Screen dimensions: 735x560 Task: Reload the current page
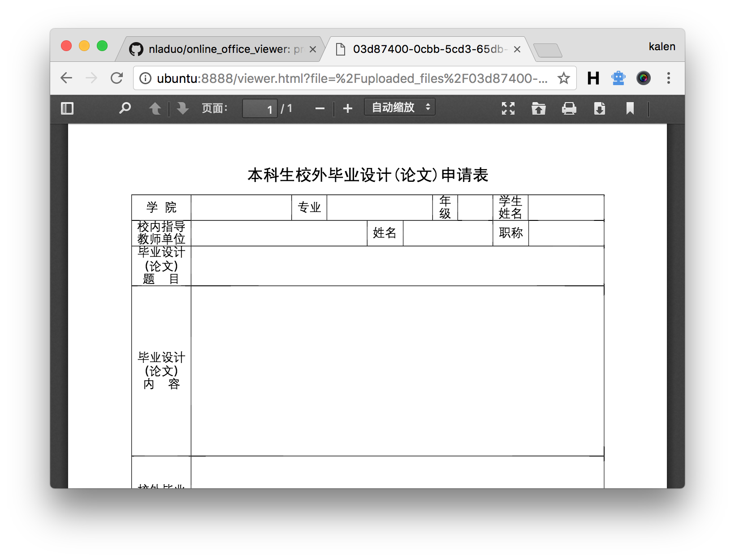[117, 78]
